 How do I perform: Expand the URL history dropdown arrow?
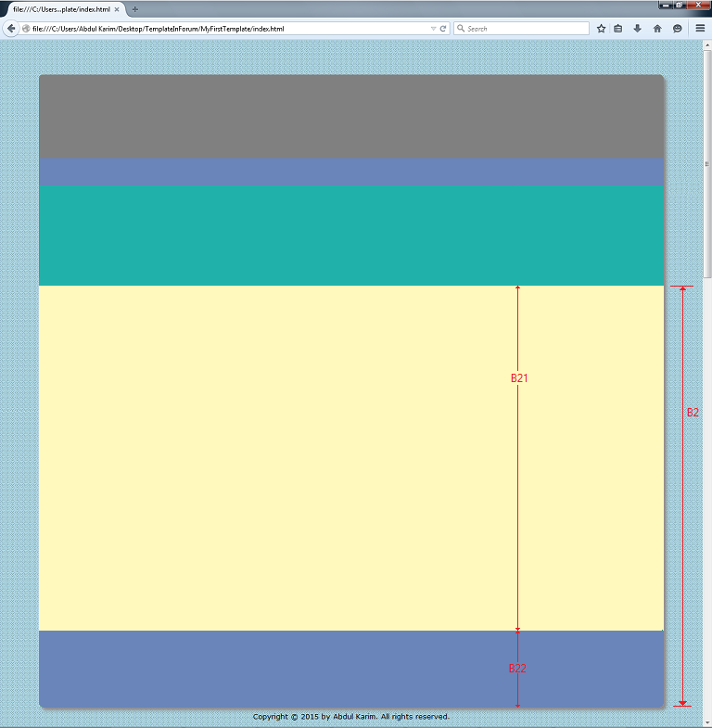433,29
